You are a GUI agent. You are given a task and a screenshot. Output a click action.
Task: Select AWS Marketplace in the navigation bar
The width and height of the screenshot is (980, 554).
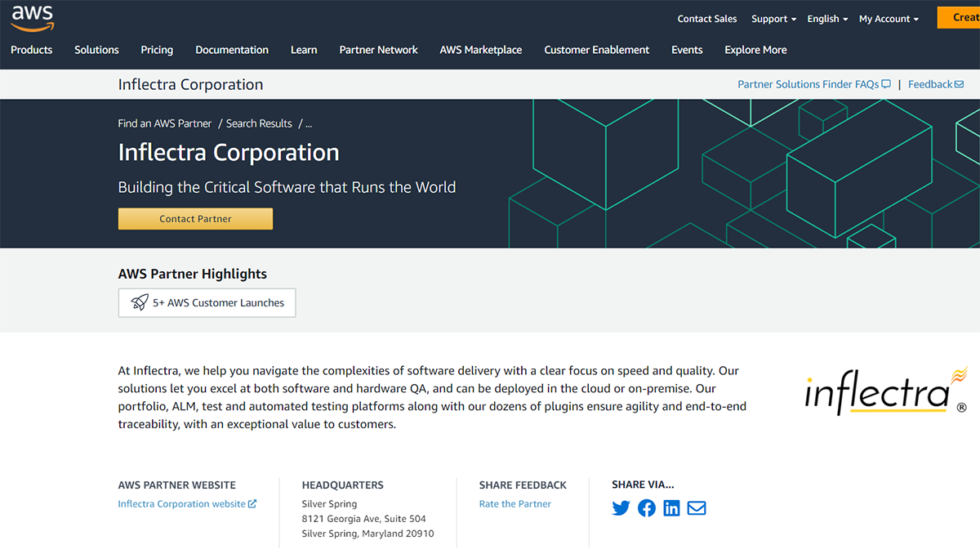click(480, 50)
